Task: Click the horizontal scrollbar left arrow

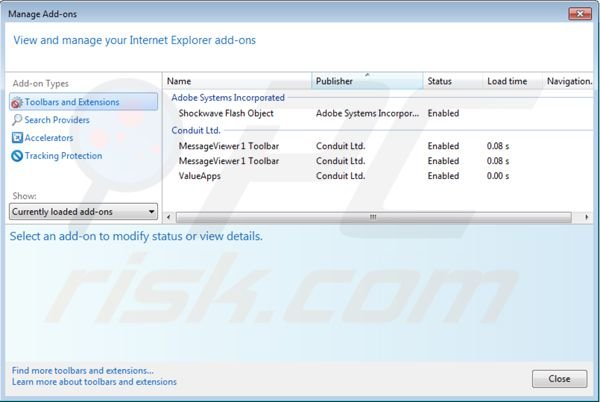Action: click(x=169, y=217)
